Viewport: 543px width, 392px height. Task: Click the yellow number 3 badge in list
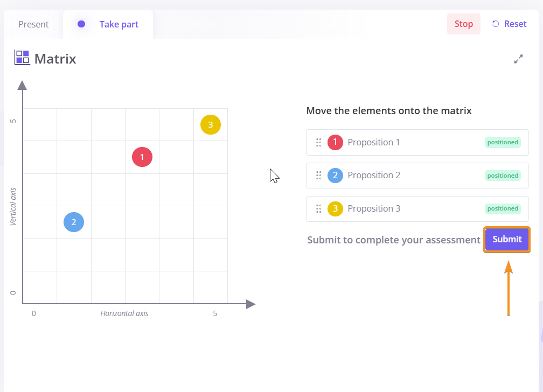335,209
